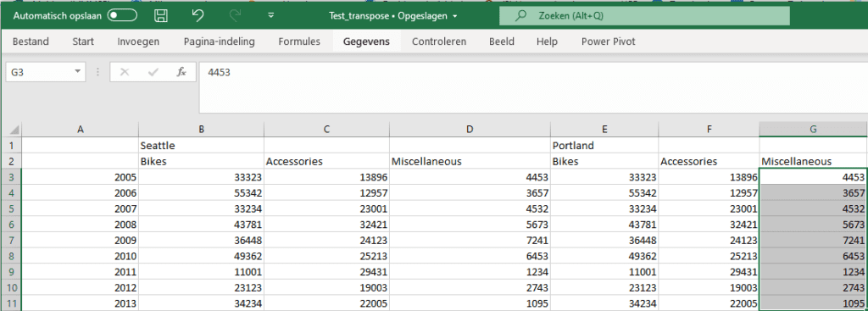Click the Zoeken search box
This screenshot has height=311, width=868.
[x=644, y=16]
